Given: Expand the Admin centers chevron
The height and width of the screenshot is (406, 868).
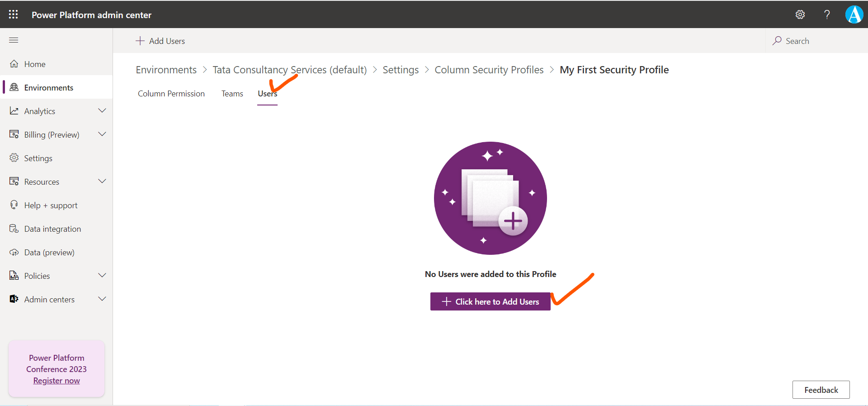Looking at the screenshot, I should [x=102, y=299].
